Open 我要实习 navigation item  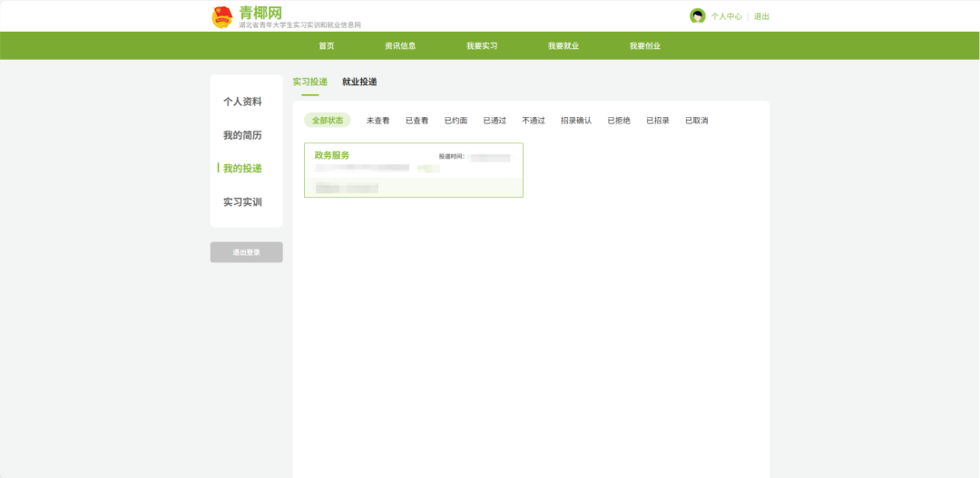point(482,45)
